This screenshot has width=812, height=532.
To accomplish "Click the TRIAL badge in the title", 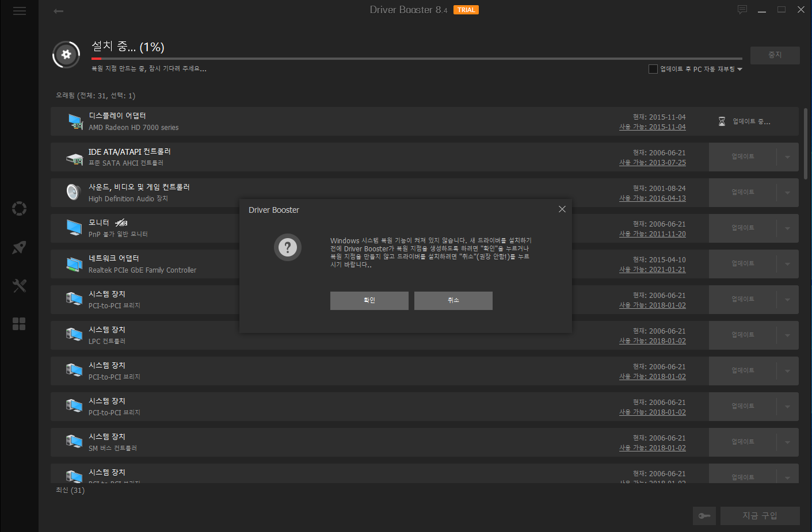I will pos(466,10).
